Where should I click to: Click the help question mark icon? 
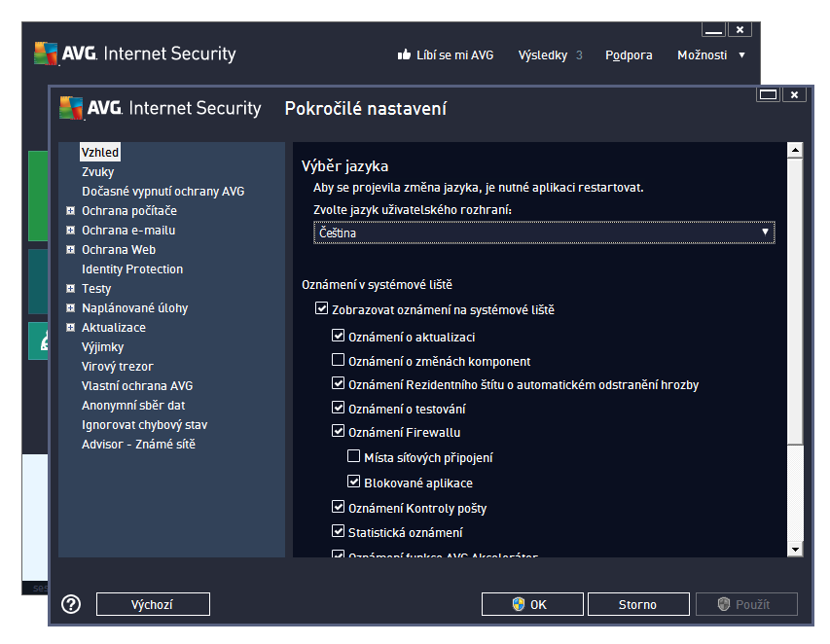coord(71,604)
